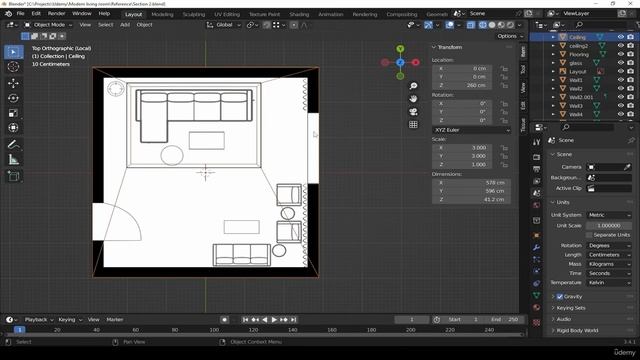This screenshot has height=360, width=640.
Task: Select the Annotate tool
Action: point(13,144)
